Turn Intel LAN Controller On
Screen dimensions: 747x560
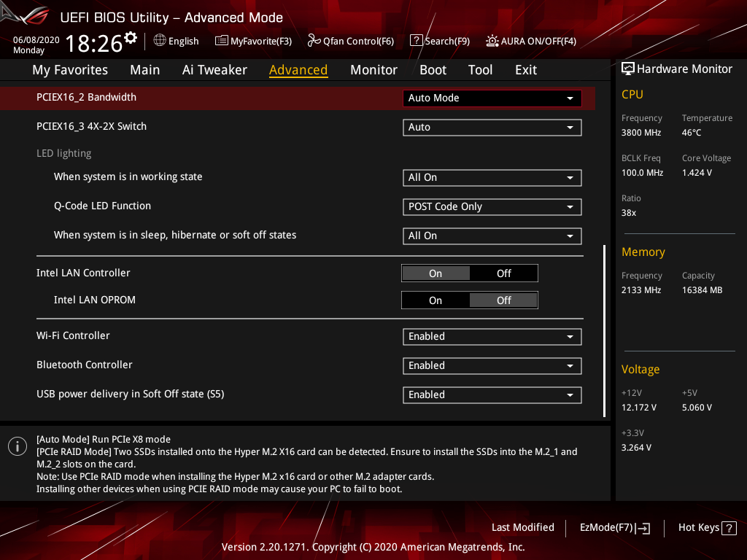[436, 273]
